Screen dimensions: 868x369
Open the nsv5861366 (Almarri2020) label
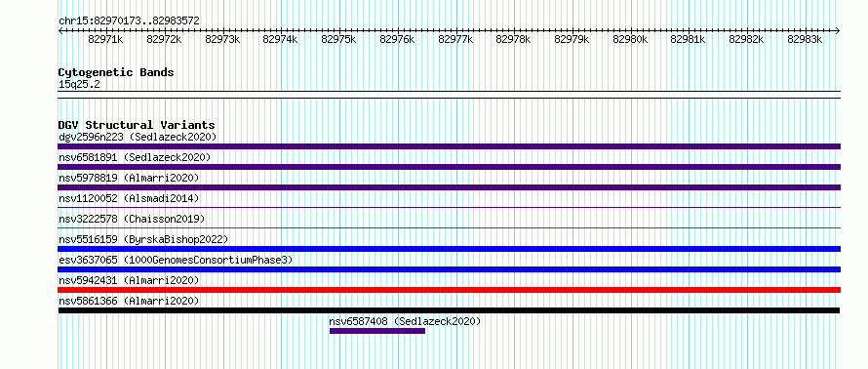(129, 301)
